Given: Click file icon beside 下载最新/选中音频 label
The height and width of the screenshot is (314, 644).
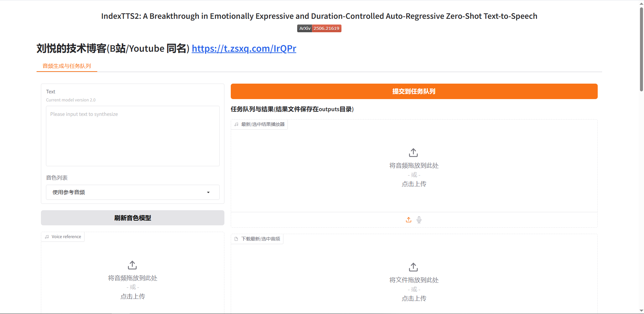Looking at the screenshot, I should coord(236,239).
